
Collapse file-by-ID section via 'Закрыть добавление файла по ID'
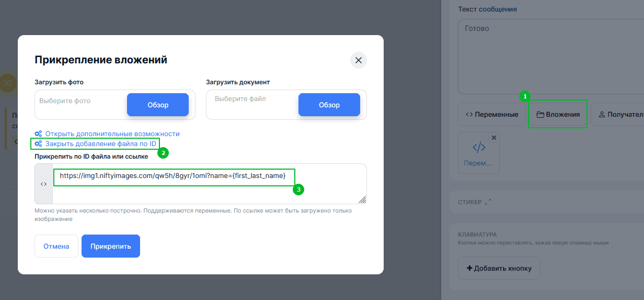(100, 143)
